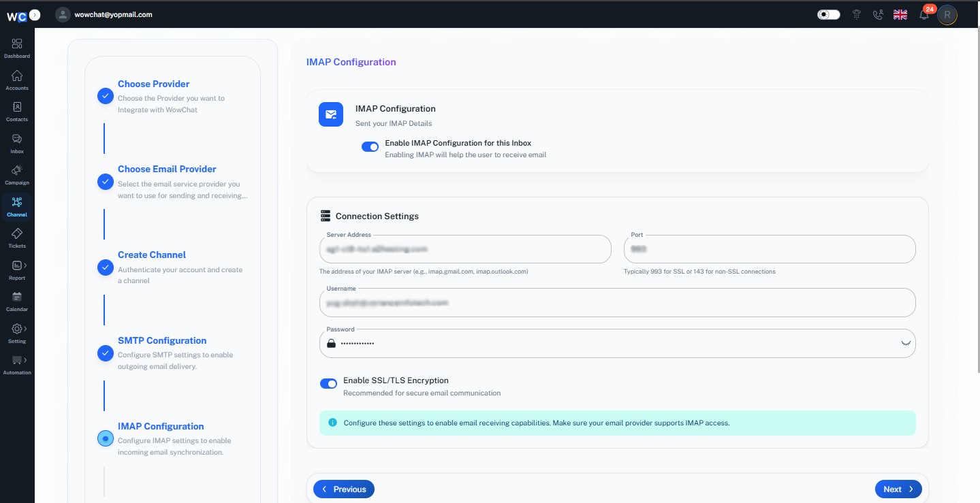
Task: Open the Contacts section
Action: (17, 112)
